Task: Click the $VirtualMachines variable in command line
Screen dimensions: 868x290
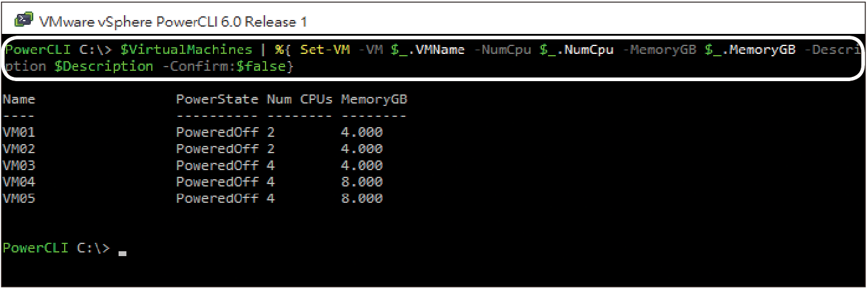Action: tap(186, 50)
